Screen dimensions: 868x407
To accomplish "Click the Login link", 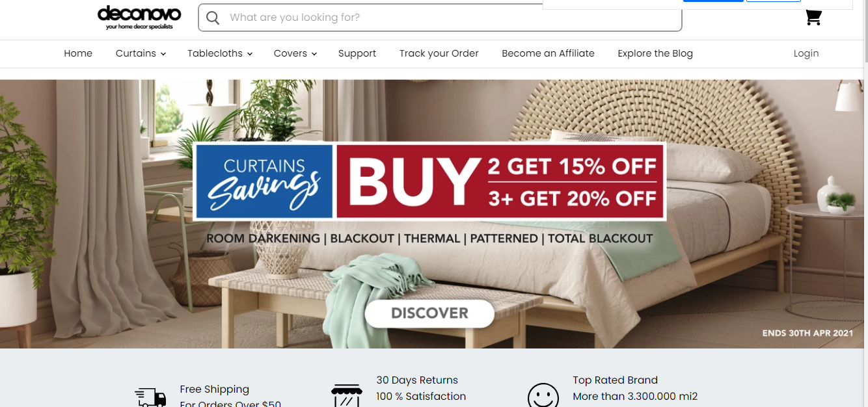I will [x=806, y=53].
